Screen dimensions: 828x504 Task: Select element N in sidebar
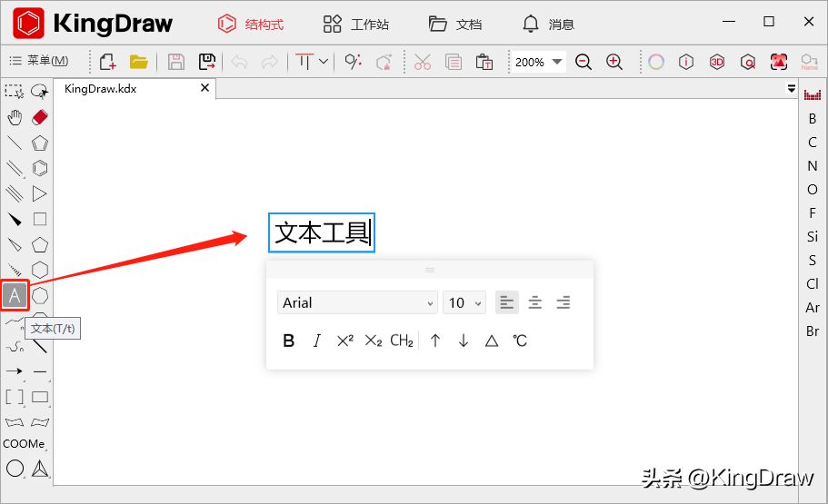coord(813,165)
